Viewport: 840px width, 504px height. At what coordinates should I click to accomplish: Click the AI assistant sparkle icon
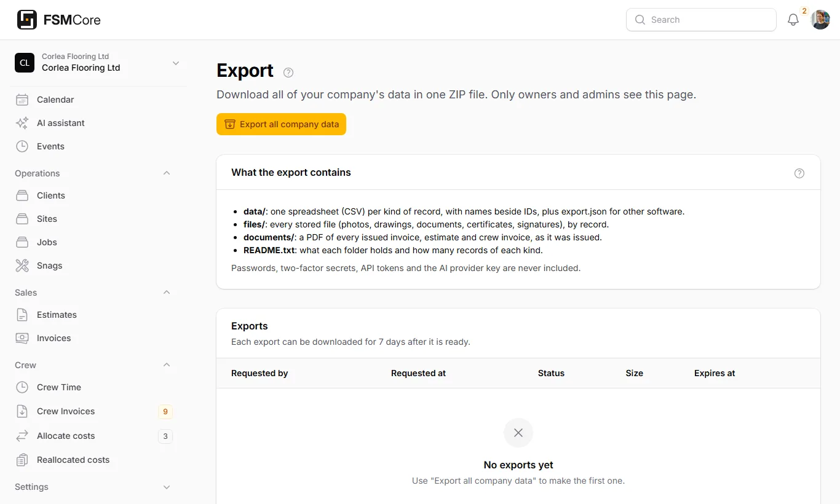pyautogui.click(x=22, y=123)
